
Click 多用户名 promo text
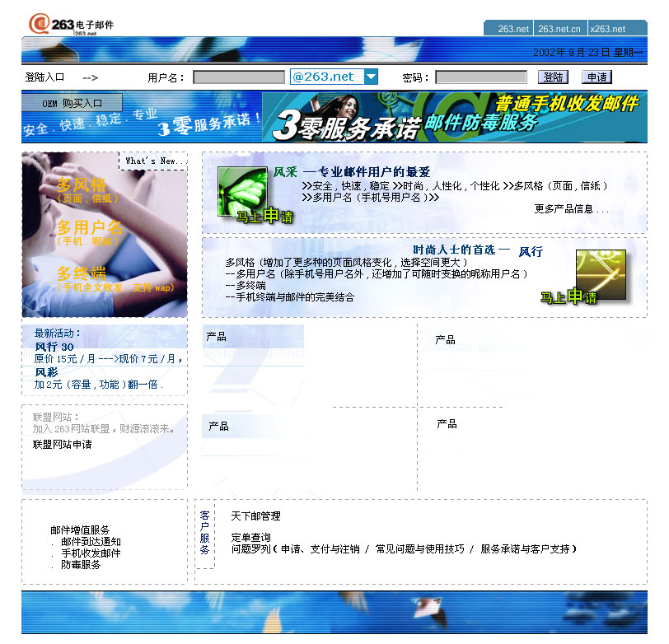point(90,227)
